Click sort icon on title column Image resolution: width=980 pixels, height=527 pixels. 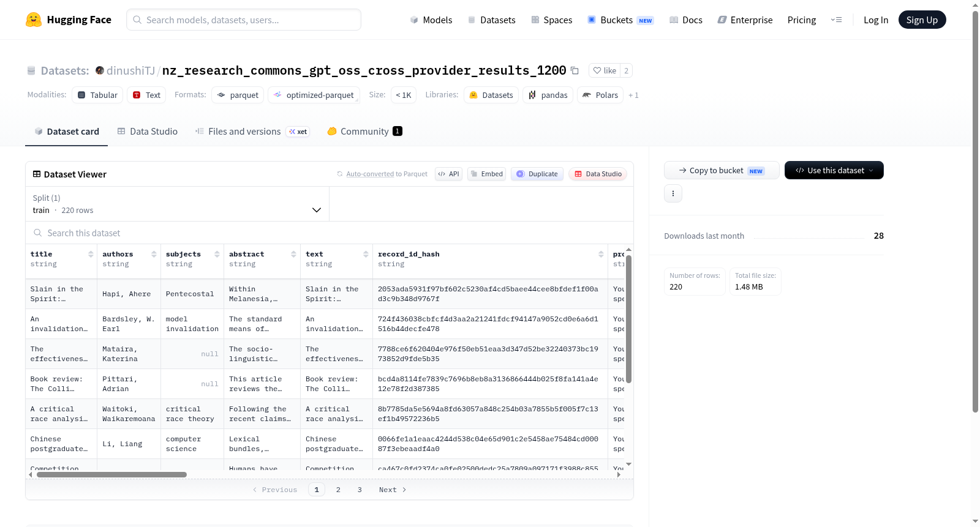(x=91, y=254)
